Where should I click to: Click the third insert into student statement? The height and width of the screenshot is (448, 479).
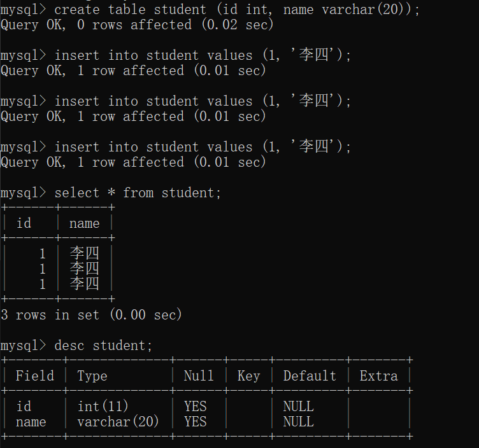pos(203,147)
